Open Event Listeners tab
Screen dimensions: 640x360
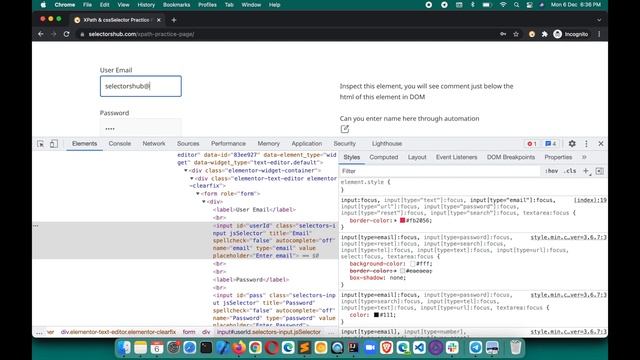(x=456, y=157)
